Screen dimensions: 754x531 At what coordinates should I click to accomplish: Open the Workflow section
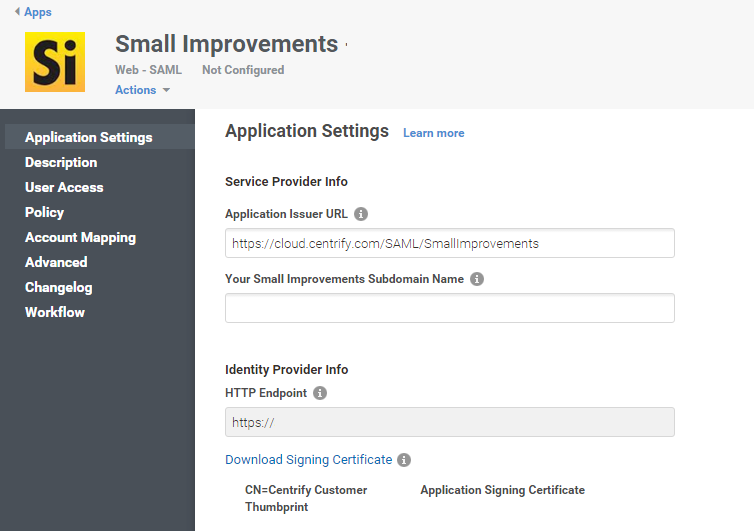click(55, 313)
